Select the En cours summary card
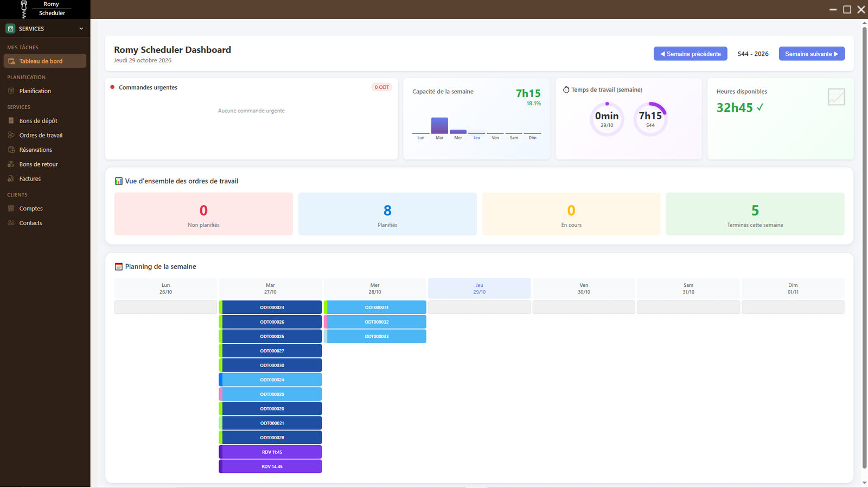The width and height of the screenshot is (868, 488). 571,214
